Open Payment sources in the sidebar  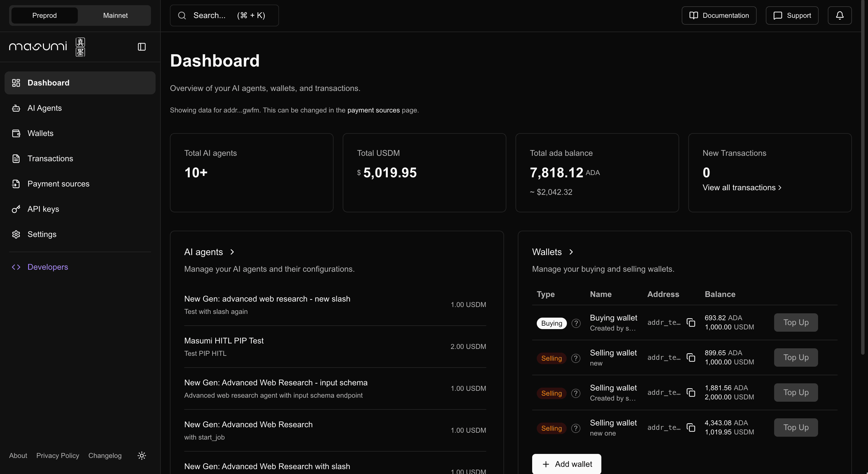pyautogui.click(x=80, y=184)
